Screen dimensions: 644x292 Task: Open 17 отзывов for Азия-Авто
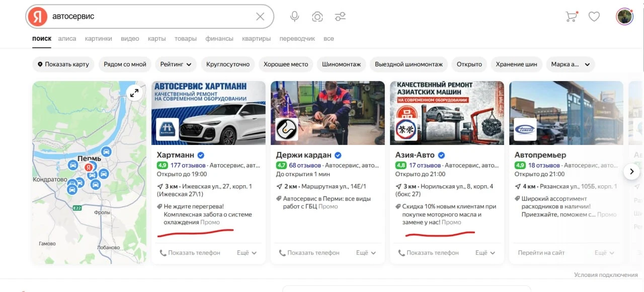point(425,165)
